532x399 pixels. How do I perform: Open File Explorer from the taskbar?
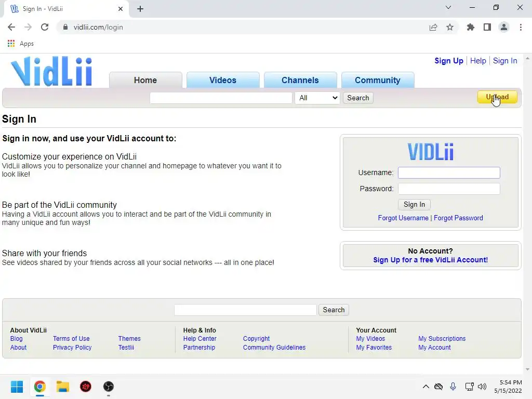coord(63,387)
